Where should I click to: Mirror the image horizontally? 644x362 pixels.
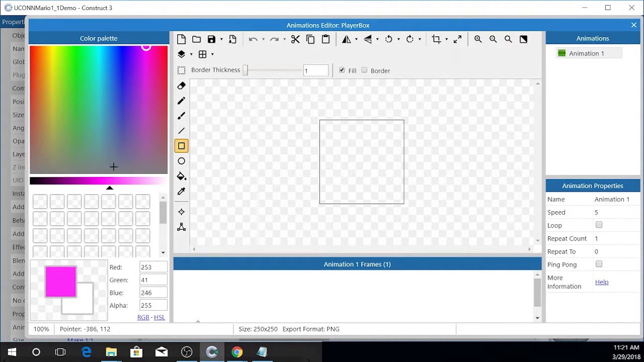[x=347, y=39]
